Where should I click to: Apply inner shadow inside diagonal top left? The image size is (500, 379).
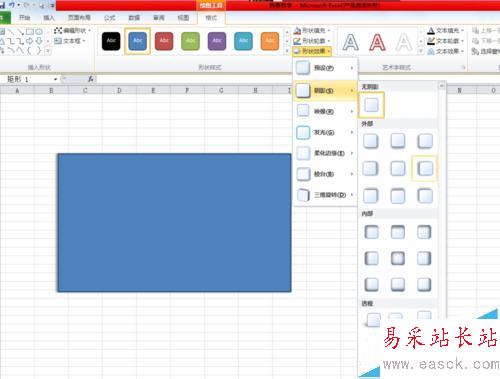(371, 232)
